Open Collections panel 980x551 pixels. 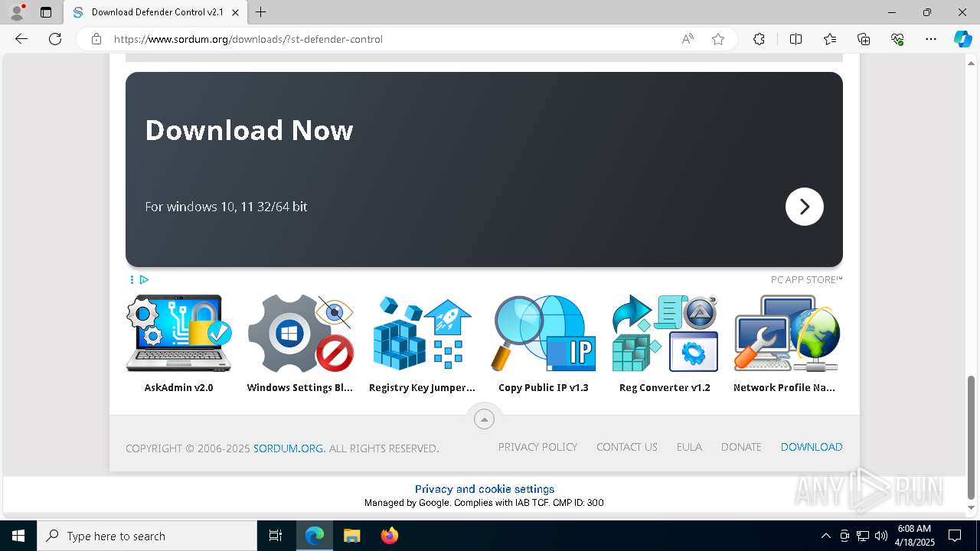[864, 39]
